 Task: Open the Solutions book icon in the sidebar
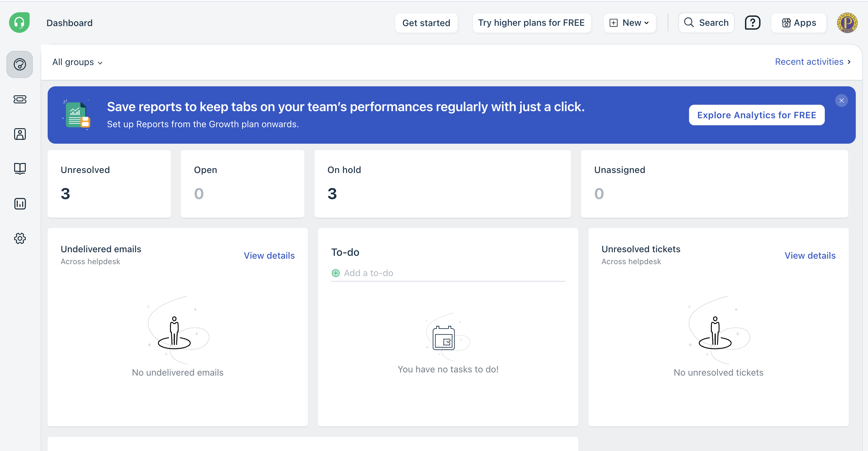(x=20, y=168)
